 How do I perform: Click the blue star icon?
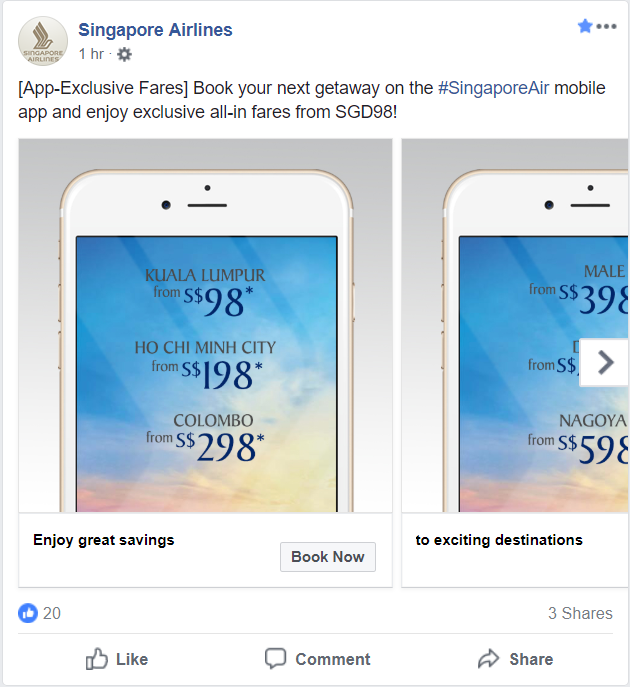(x=585, y=26)
